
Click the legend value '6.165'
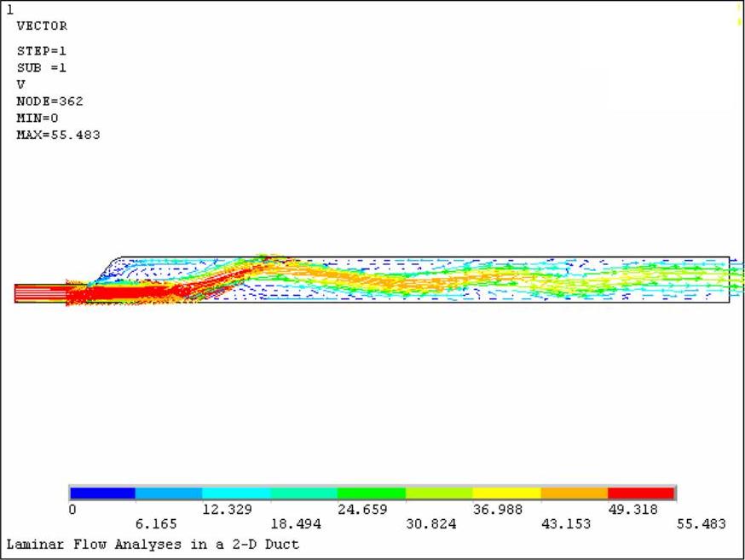pos(156,524)
